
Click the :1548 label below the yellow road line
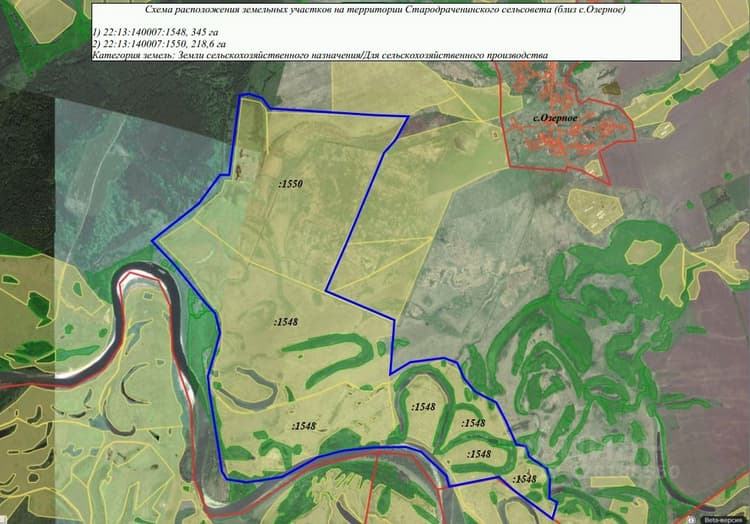(304, 426)
